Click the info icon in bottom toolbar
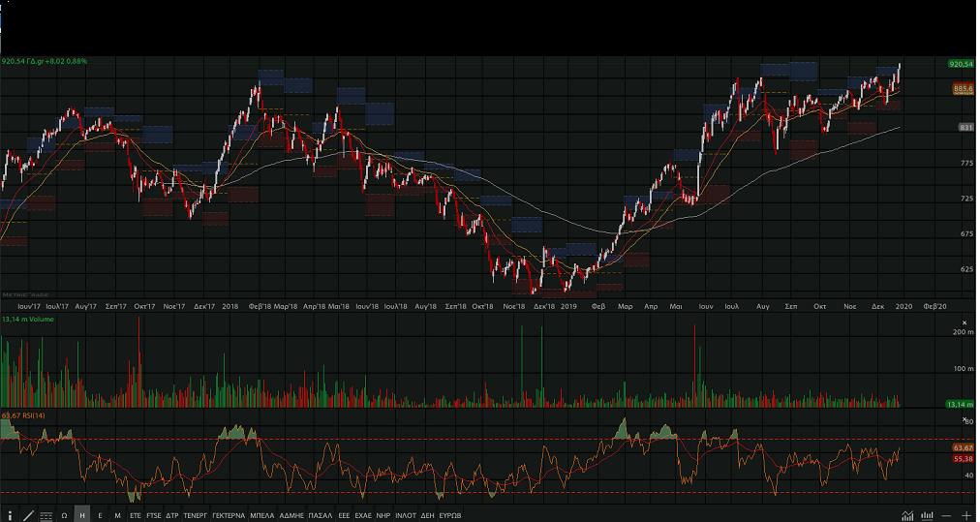The image size is (980, 522). click(10, 515)
